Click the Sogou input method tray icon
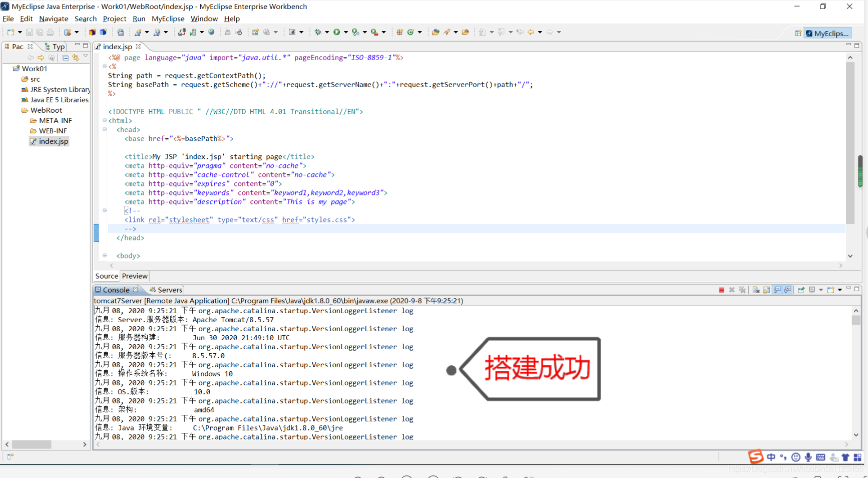Image resolution: width=868 pixels, height=478 pixels. pyautogui.click(x=755, y=456)
